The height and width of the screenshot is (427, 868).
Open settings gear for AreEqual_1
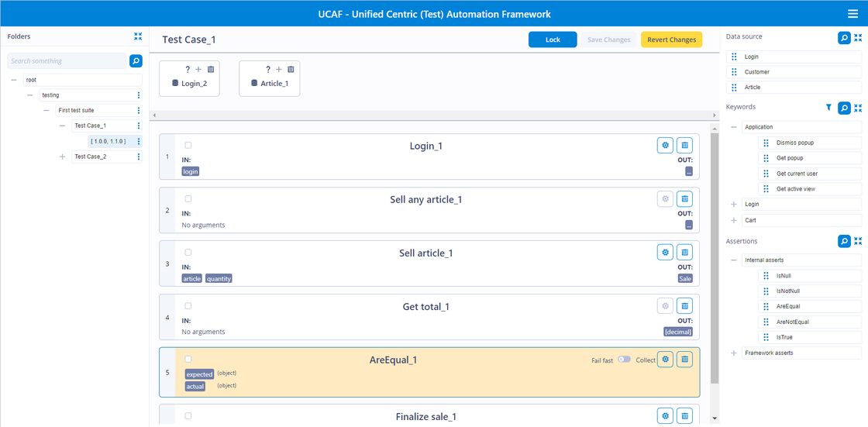[666, 360]
